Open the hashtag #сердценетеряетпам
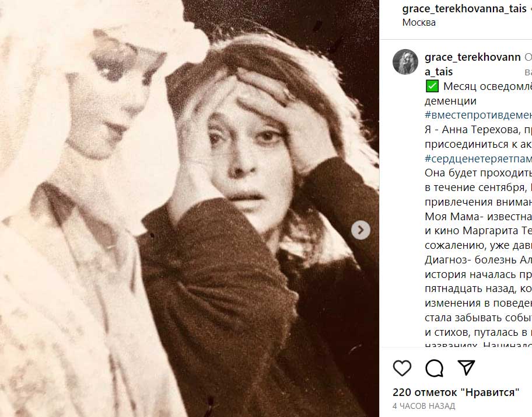This screenshot has width=532, height=417. pyautogui.click(x=478, y=159)
